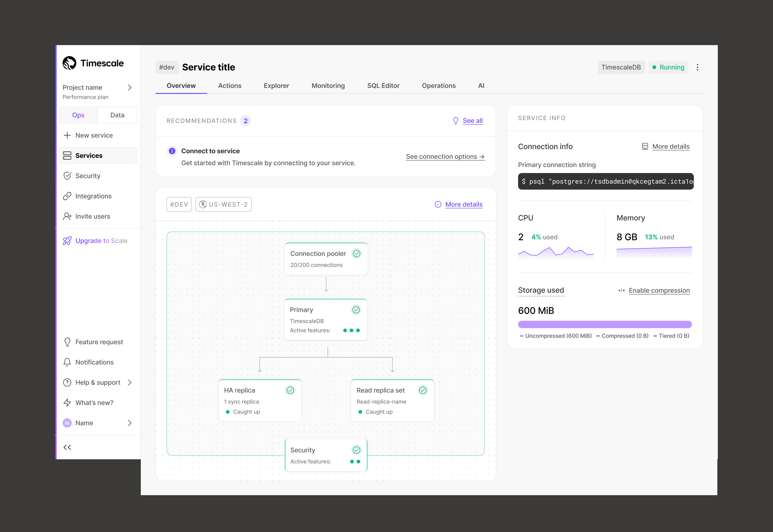Viewport: 773px width, 532px height.
Task: Click the What's new lightning icon
Action: (x=67, y=403)
